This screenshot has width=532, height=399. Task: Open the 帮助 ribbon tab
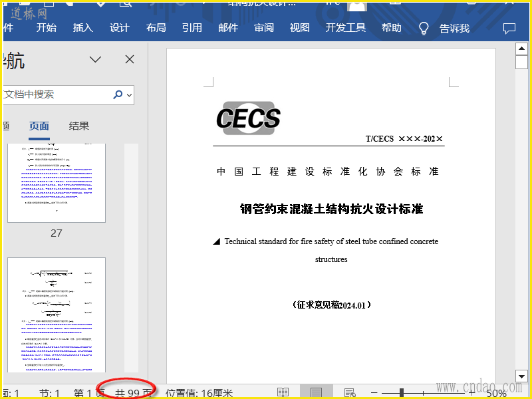tap(391, 28)
